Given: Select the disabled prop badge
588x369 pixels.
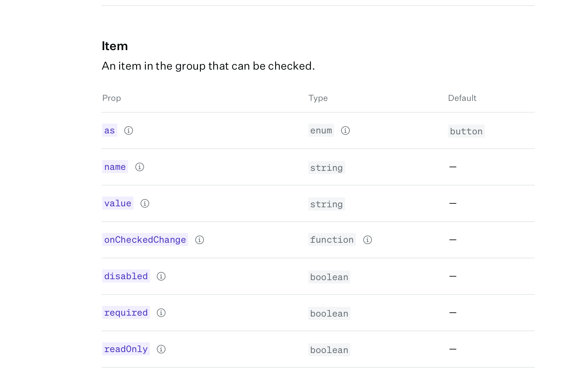Looking at the screenshot, I should pyautogui.click(x=126, y=276).
